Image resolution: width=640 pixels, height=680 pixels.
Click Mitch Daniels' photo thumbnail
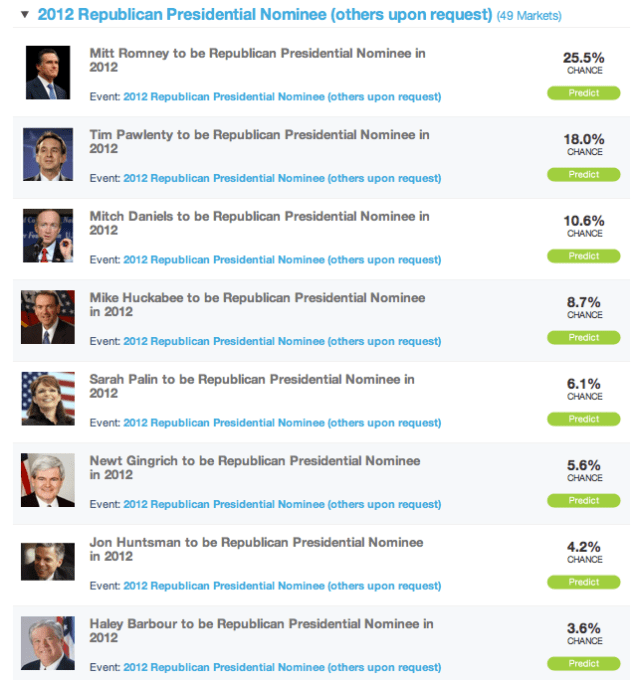pos(48,236)
